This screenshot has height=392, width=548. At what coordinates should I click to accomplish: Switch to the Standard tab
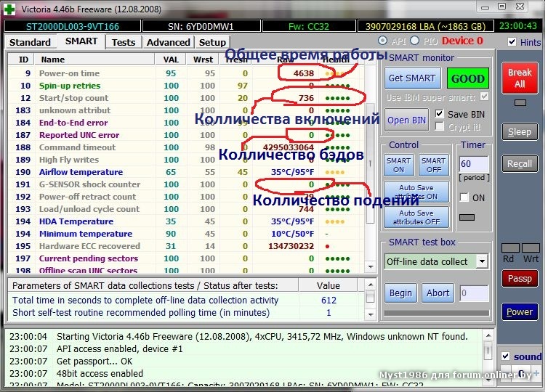30,42
